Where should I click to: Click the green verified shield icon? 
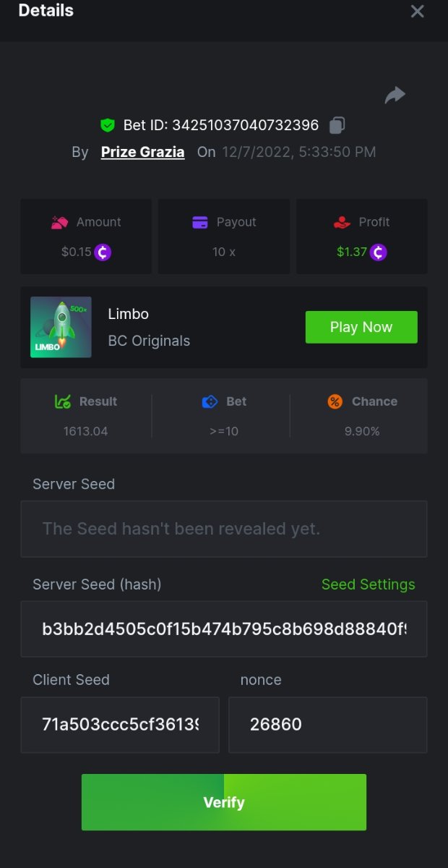click(108, 125)
